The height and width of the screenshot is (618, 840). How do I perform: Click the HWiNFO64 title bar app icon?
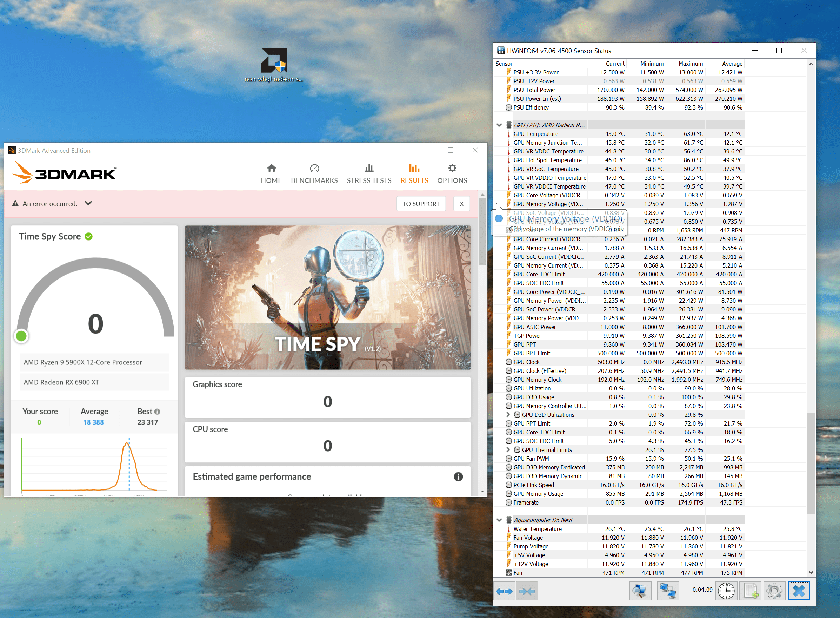[501, 51]
